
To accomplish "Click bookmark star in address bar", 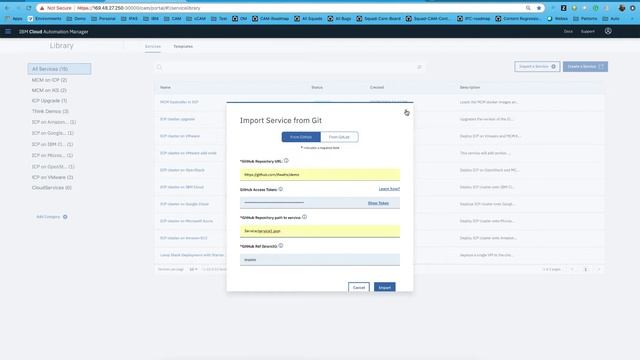I will (x=539, y=8).
